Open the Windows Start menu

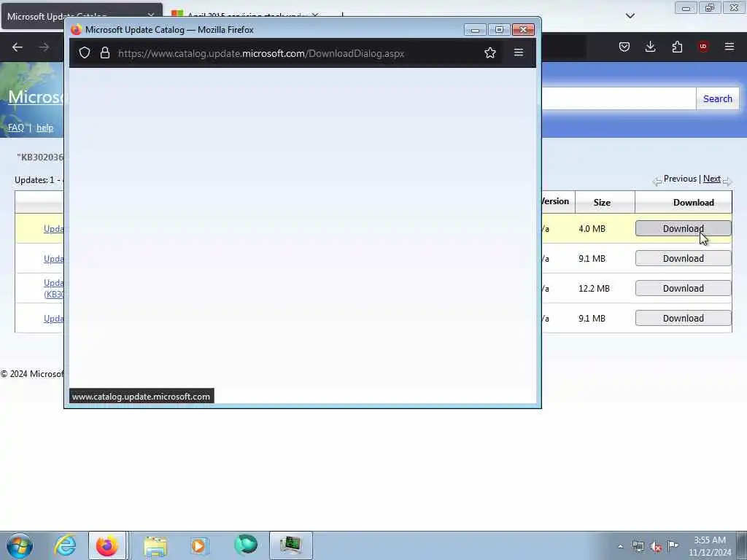point(20,545)
